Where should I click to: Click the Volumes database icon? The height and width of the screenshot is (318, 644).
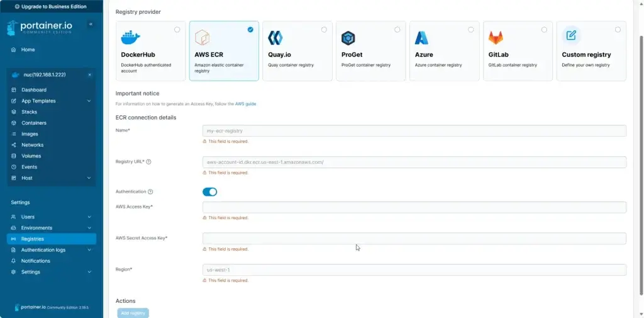click(x=14, y=156)
